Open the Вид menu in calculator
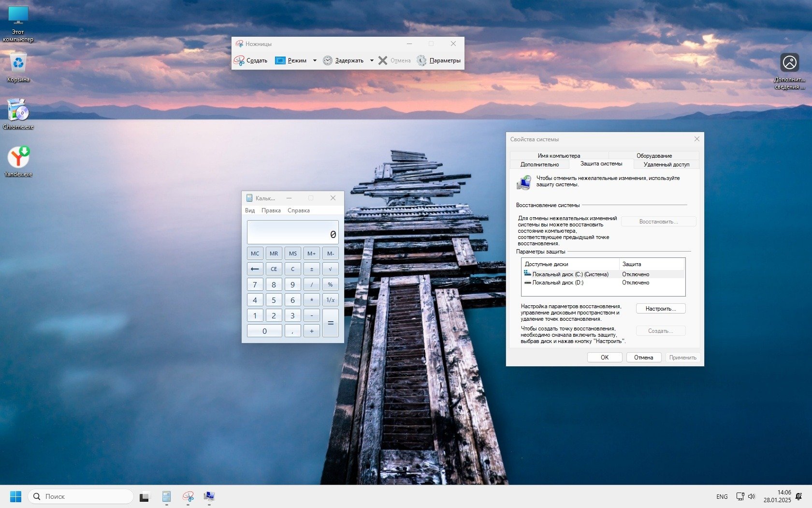812x508 pixels. [x=250, y=210]
